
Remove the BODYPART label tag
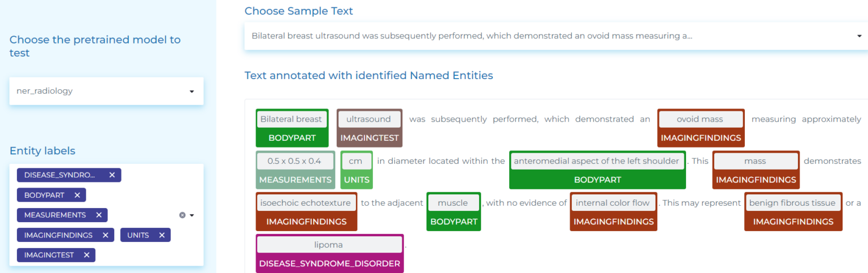click(x=77, y=195)
